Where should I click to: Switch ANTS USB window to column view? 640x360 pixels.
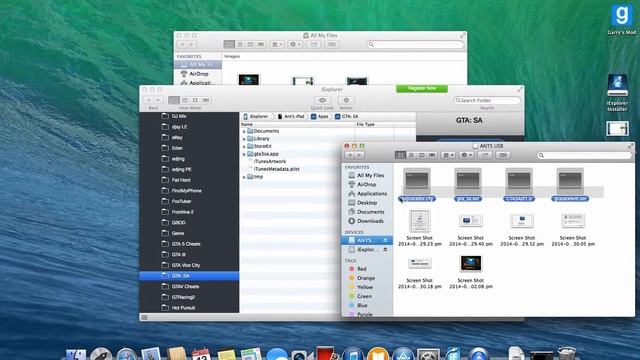(422, 155)
